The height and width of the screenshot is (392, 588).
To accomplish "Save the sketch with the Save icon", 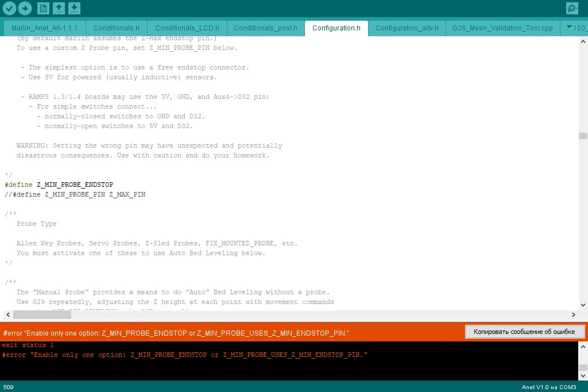I will click(x=74, y=8).
